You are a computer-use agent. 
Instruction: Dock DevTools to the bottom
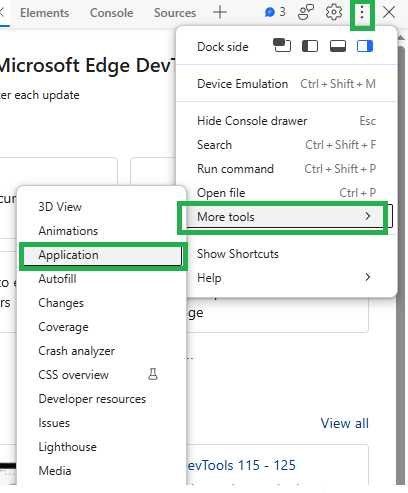(x=338, y=46)
